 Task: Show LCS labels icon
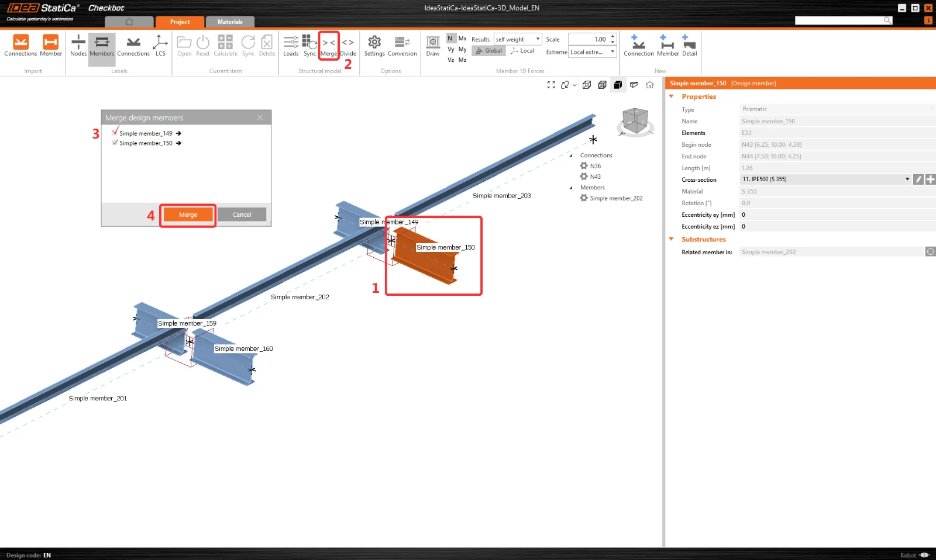(x=160, y=46)
